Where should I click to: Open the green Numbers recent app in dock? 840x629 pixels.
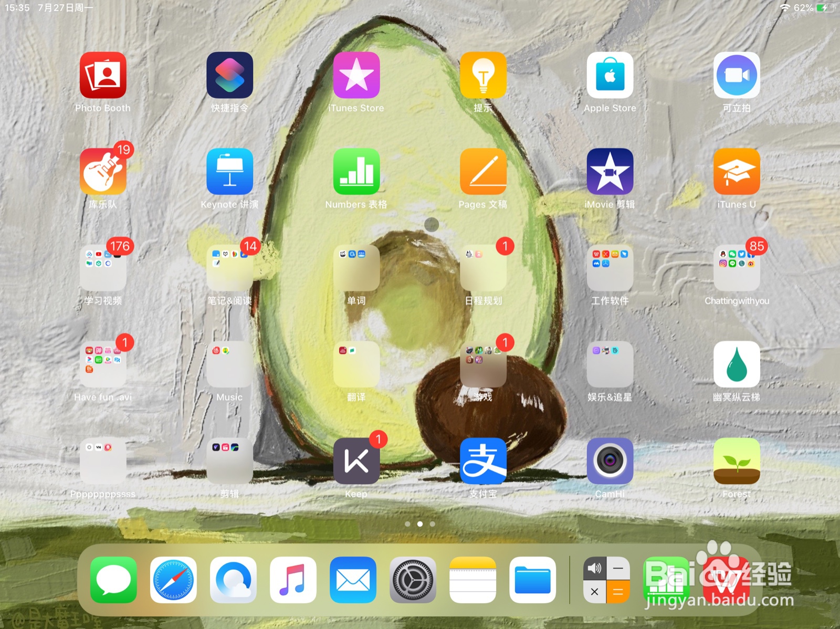tap(666, 580)
